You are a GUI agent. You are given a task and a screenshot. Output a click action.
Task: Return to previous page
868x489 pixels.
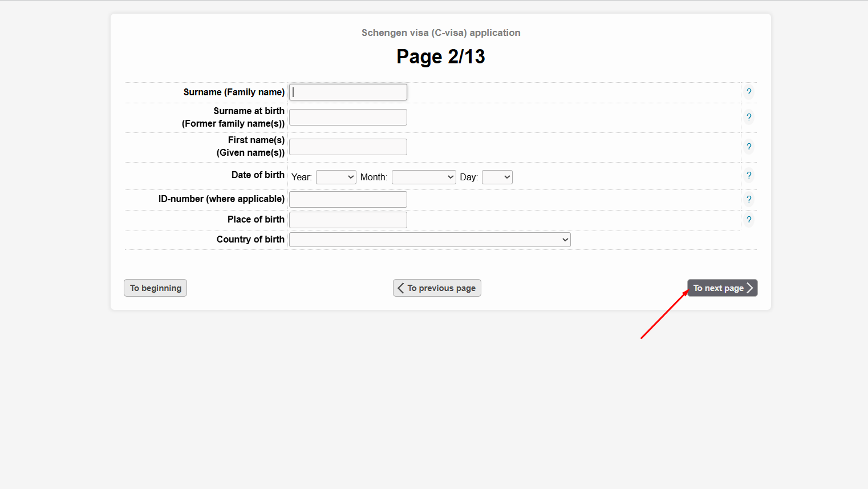[x=437, y=288]
